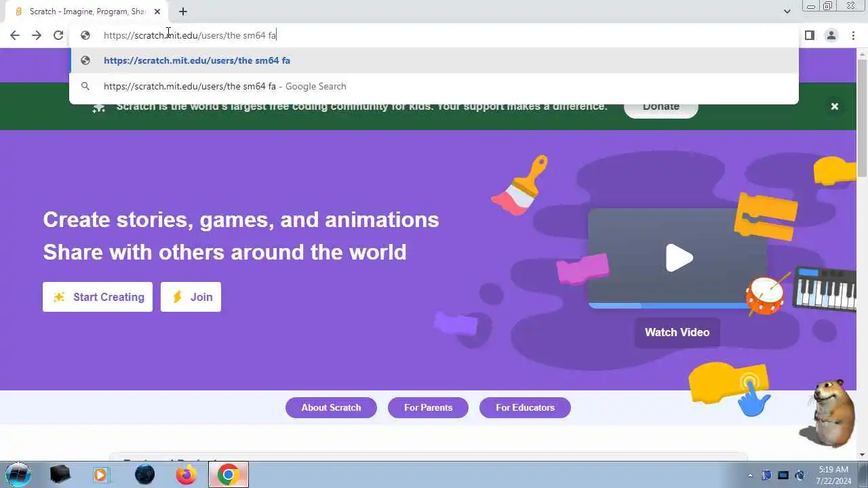Reload the page with the refresh icon

tap(58, 35)
